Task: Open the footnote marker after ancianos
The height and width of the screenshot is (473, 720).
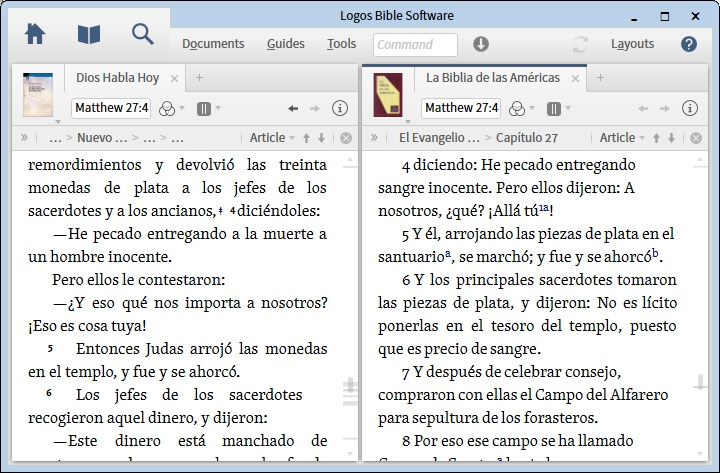Action: pos(221,211)
